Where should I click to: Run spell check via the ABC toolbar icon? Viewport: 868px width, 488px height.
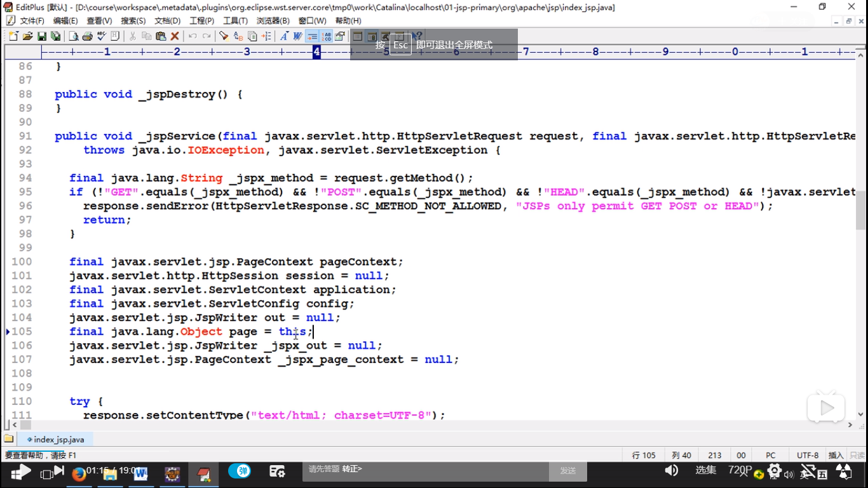[x=101, y=36]
